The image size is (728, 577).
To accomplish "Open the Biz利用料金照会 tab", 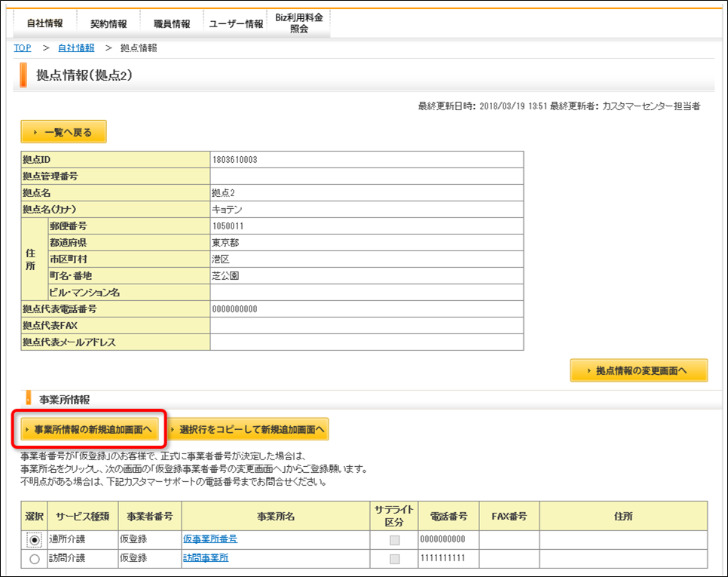I will 299,23.
